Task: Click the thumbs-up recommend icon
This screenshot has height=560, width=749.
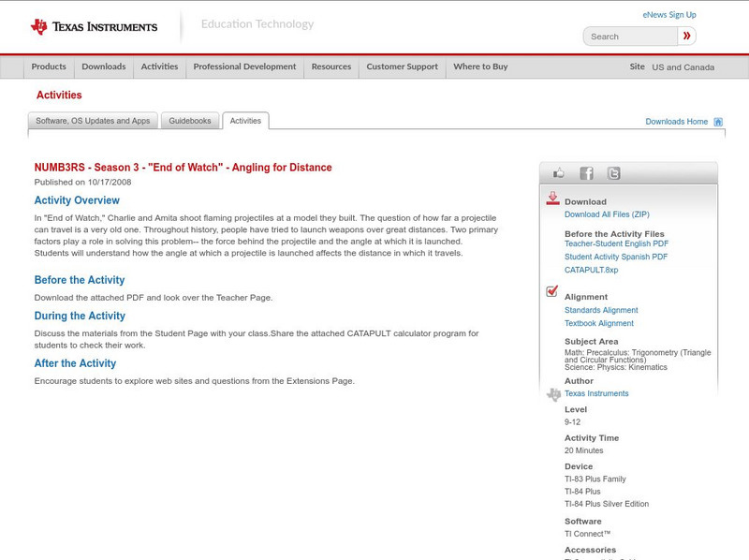Action: (x=558, y=172)
